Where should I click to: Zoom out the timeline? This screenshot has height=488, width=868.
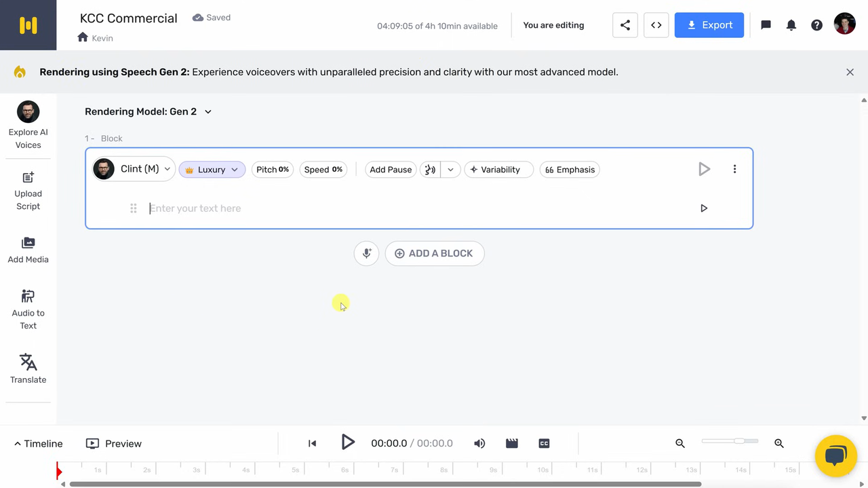click(680, 443)
